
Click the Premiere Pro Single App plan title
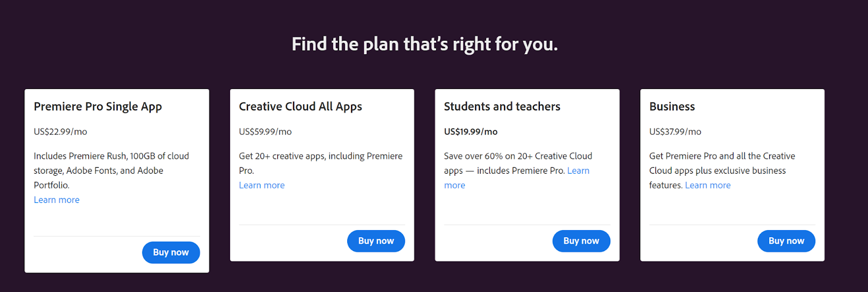tap(98, 106)
